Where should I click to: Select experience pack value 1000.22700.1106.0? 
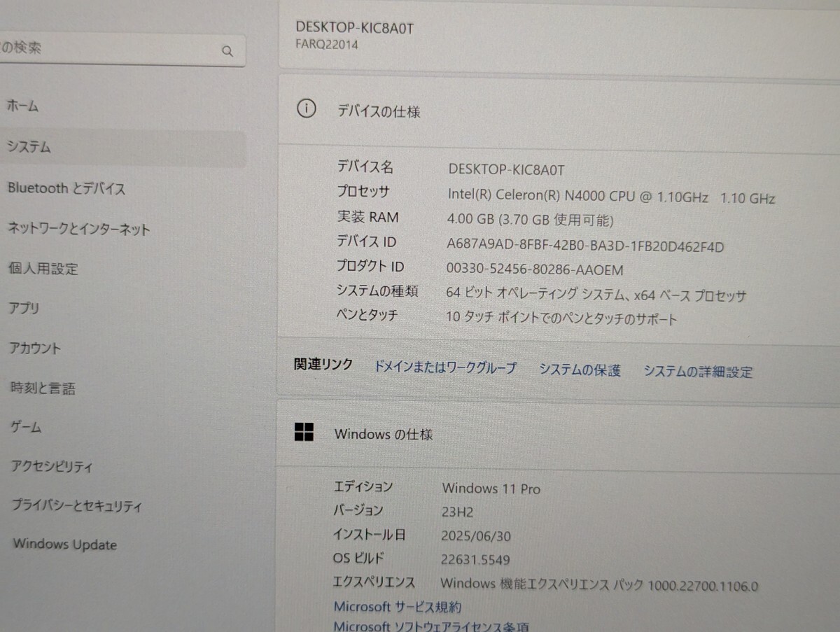600,584
